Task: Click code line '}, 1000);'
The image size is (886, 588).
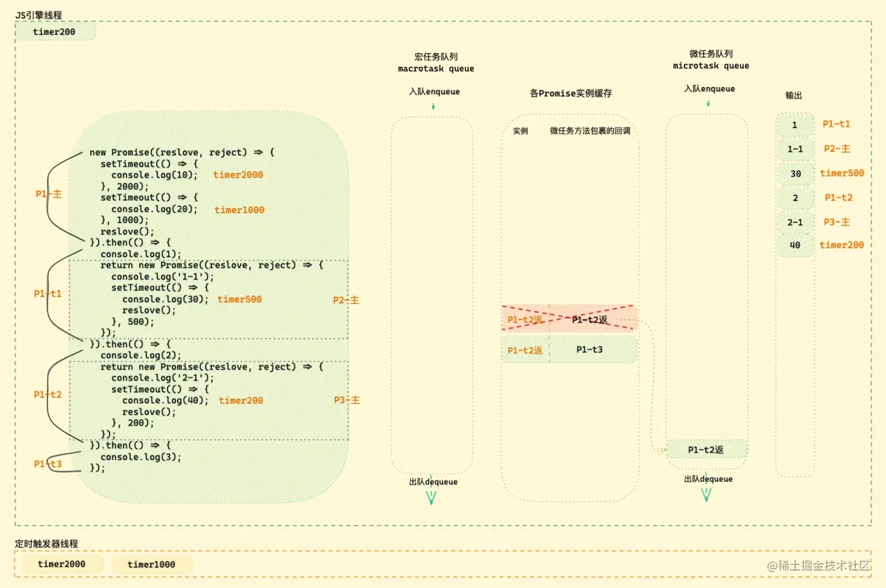Action: click(124, 220)
